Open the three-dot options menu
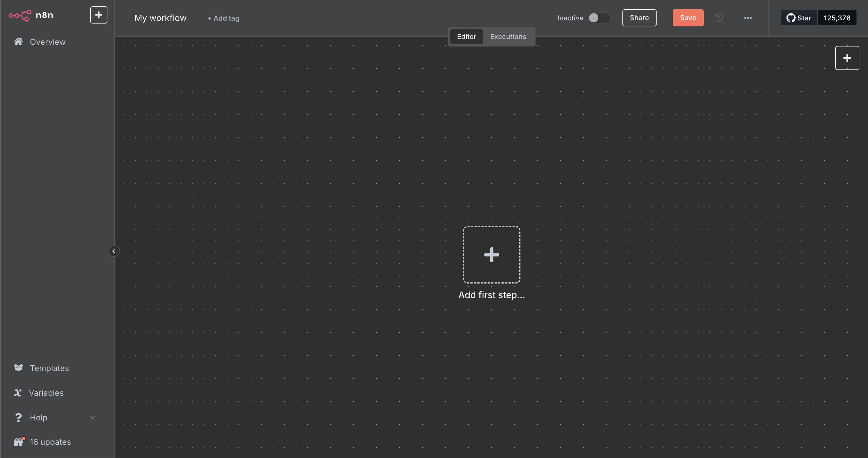This screenshot has width=868, height=458. (x=748, y=18)
